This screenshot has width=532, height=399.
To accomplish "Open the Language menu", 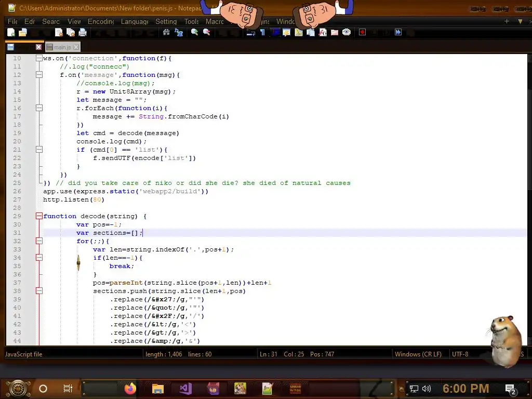I will [x=135, y=22].
